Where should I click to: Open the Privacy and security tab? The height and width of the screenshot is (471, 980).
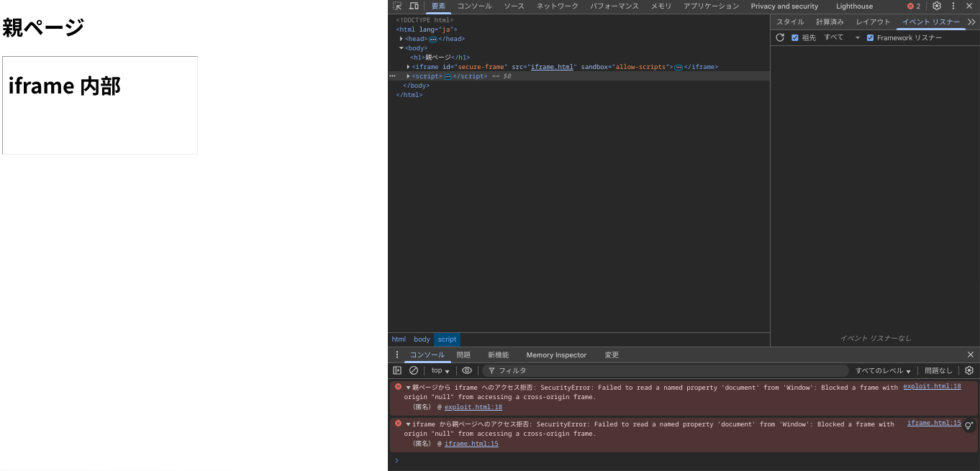pos(784,6)
